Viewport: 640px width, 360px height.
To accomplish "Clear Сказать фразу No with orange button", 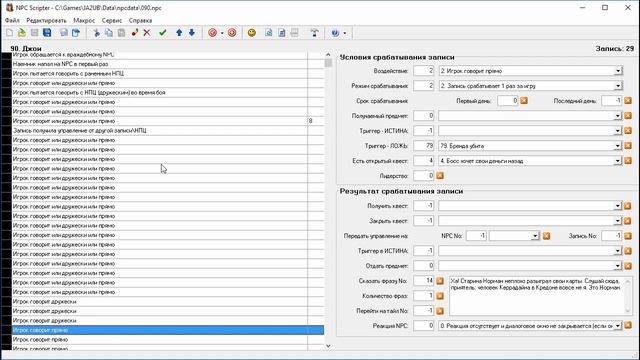I will coord(440,281).
